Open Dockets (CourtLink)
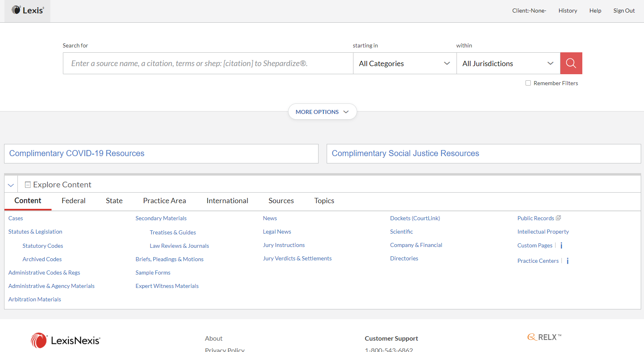Image resolution: width=644 pixels, height=352 pixels. 415,218
